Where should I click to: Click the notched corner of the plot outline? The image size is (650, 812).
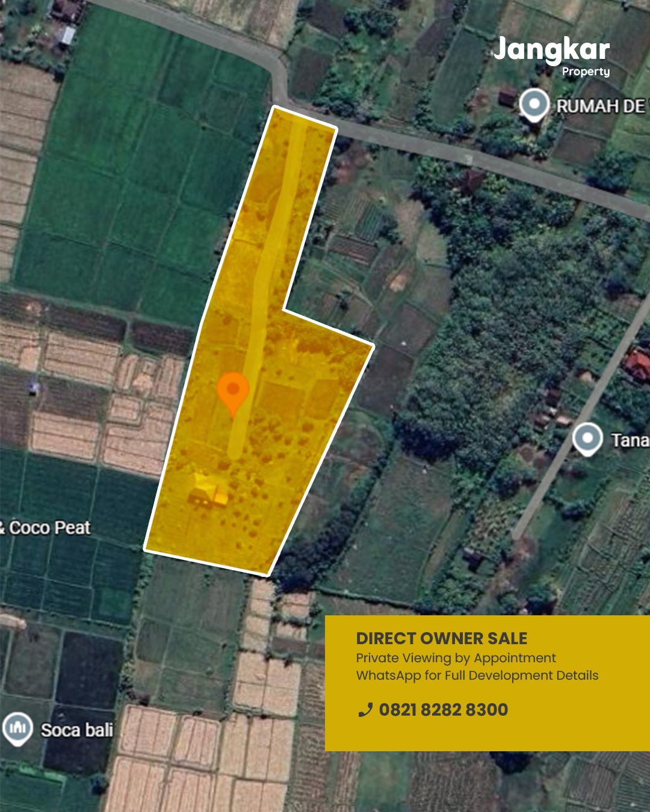coord(284,310)
